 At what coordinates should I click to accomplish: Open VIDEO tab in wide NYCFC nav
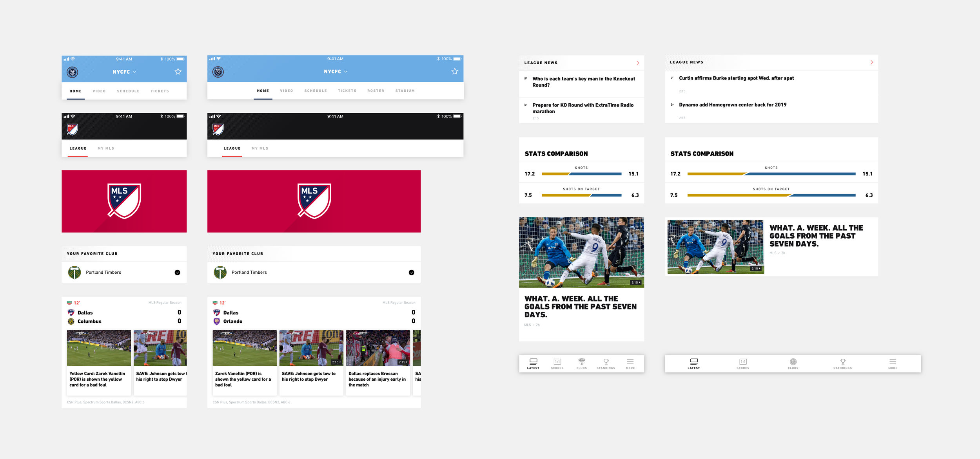pyautogui.click(x=287, y=91)
